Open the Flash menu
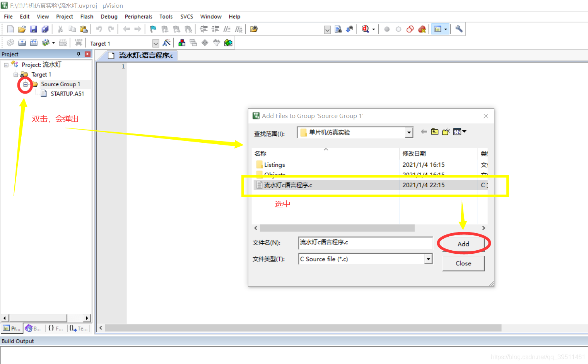Image resolution: width=588 pixels, height=364 pixels. point(87,17)
